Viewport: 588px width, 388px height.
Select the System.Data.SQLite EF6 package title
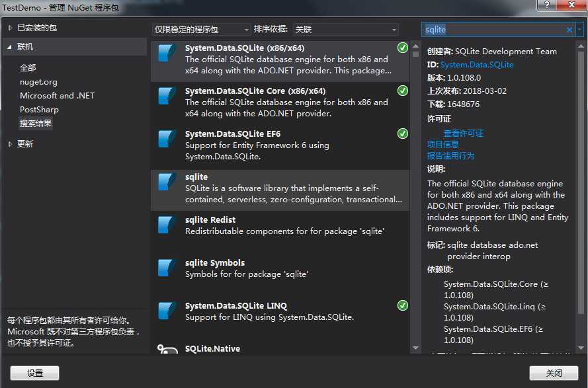(233, 134)
